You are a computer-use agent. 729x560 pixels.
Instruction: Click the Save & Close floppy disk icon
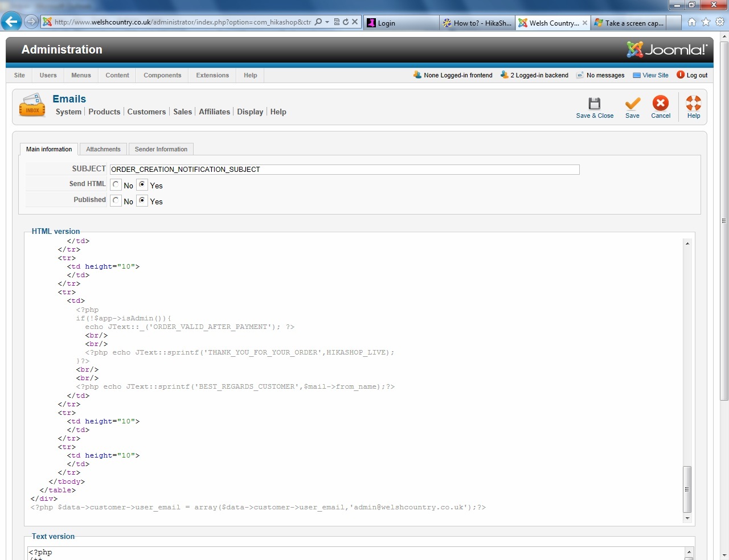(595, 104)
